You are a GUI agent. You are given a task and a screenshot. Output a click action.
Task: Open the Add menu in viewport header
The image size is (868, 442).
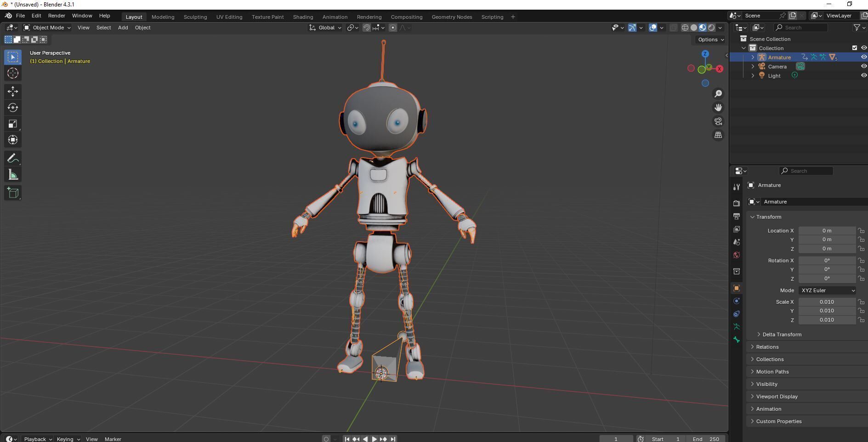click(x=123, y=28)
